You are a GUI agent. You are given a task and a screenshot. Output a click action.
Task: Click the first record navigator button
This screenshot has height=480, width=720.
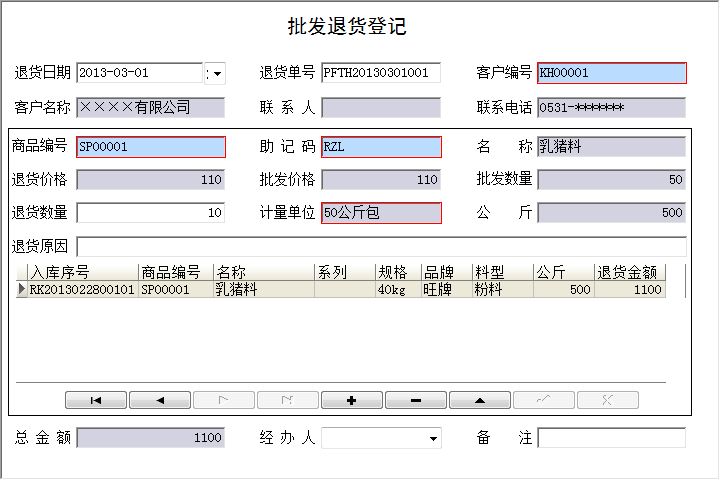[x=96, y=400]
